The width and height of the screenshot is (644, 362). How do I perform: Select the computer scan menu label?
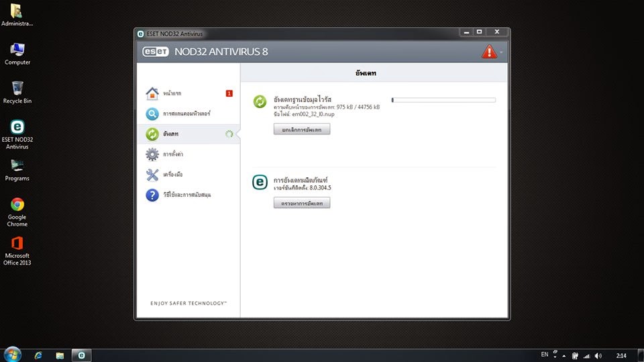coord(186,114)
